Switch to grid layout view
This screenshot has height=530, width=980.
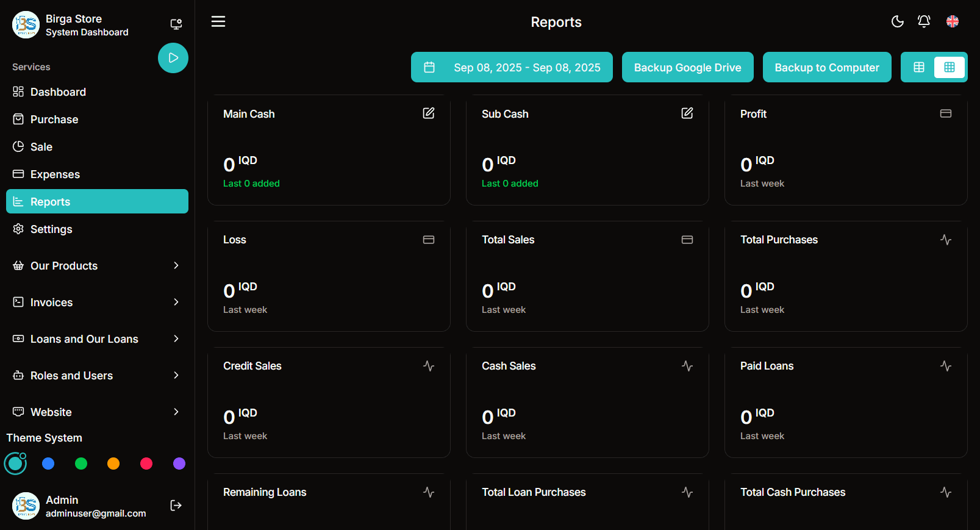[949, 67]
